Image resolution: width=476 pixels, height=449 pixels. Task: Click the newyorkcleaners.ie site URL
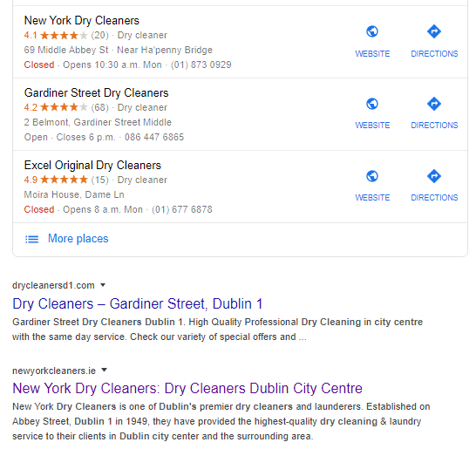pos(54,371)
